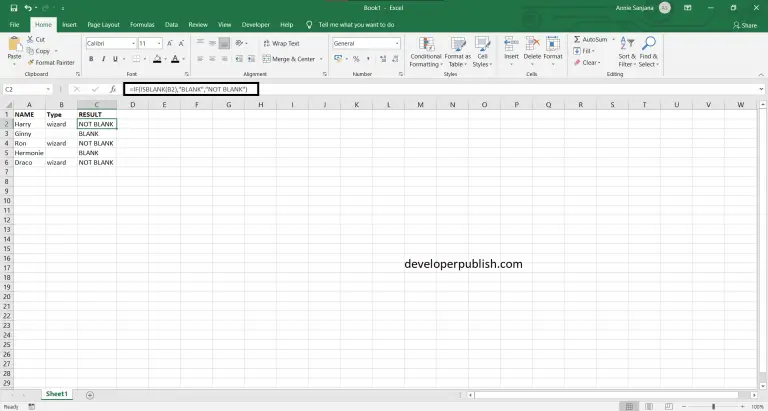The width and height of the screenshot is (768, 411).
Task: Toggle Italic formatting
Action: 103,59
